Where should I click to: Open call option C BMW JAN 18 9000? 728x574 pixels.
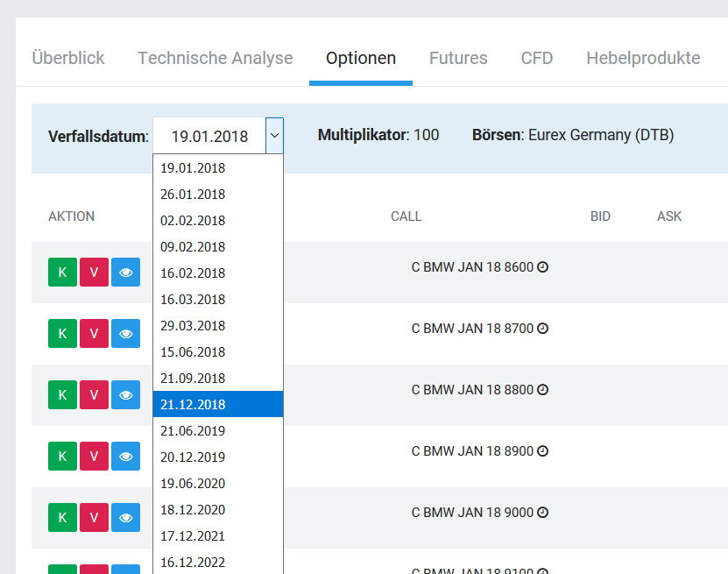(472, 513)
